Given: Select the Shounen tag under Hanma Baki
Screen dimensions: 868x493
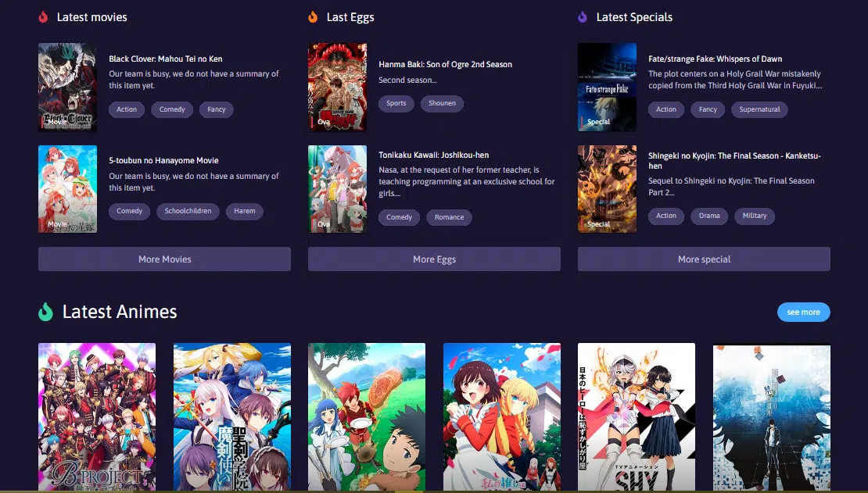Looking at the screenshot, I should click(442, 103).
